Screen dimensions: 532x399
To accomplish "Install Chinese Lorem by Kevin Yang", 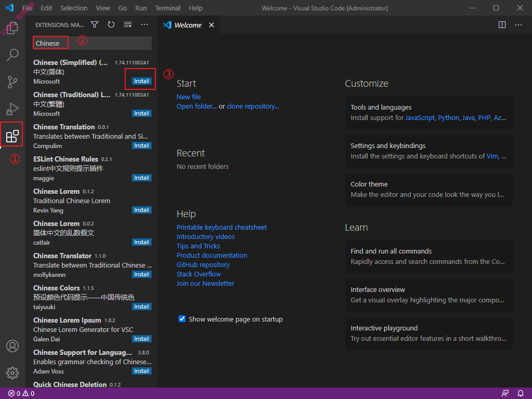I will click(141, 210).
